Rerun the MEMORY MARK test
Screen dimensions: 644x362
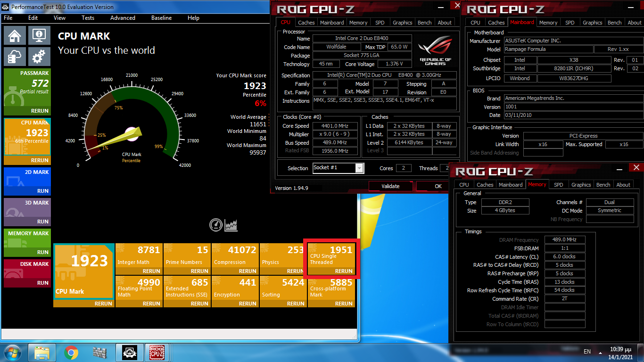tap(43, 252)
